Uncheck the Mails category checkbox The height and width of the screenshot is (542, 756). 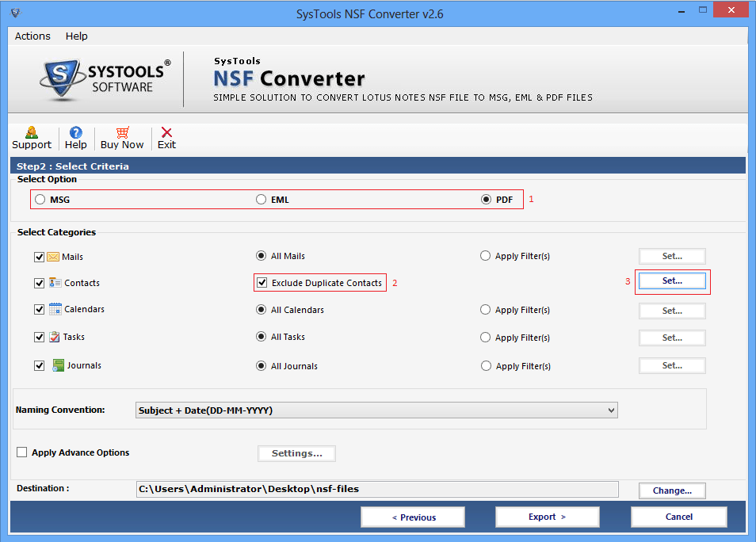[x=39, y=257]
